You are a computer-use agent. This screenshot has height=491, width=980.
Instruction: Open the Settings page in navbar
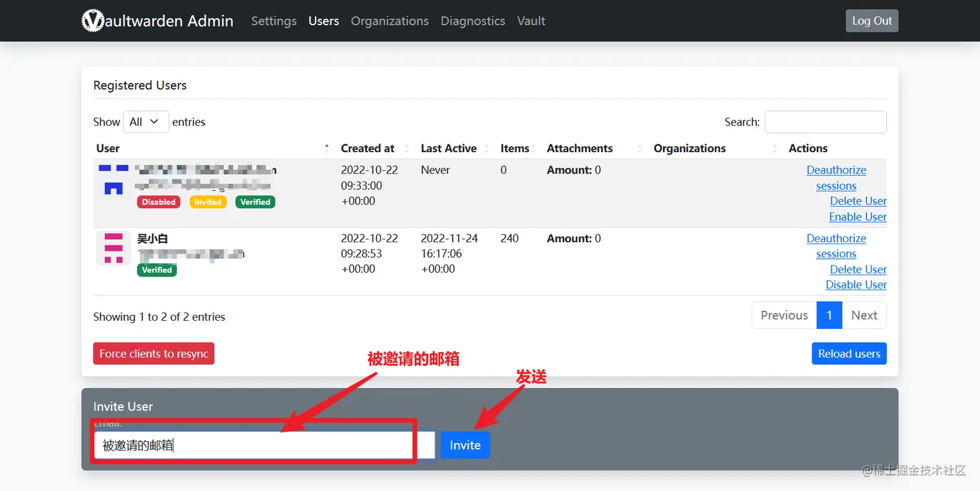pyautogui.click(x=274, y=21)
